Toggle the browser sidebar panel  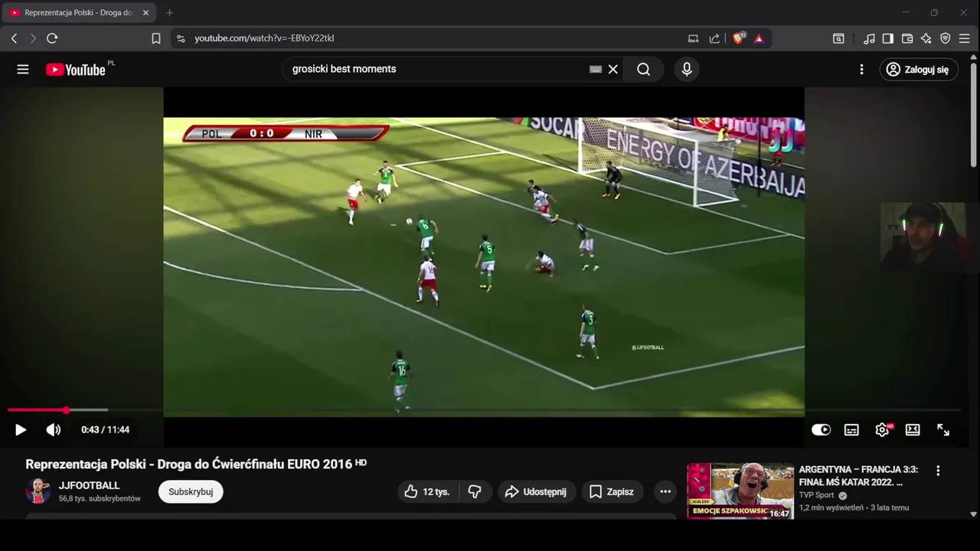[888, 38]
